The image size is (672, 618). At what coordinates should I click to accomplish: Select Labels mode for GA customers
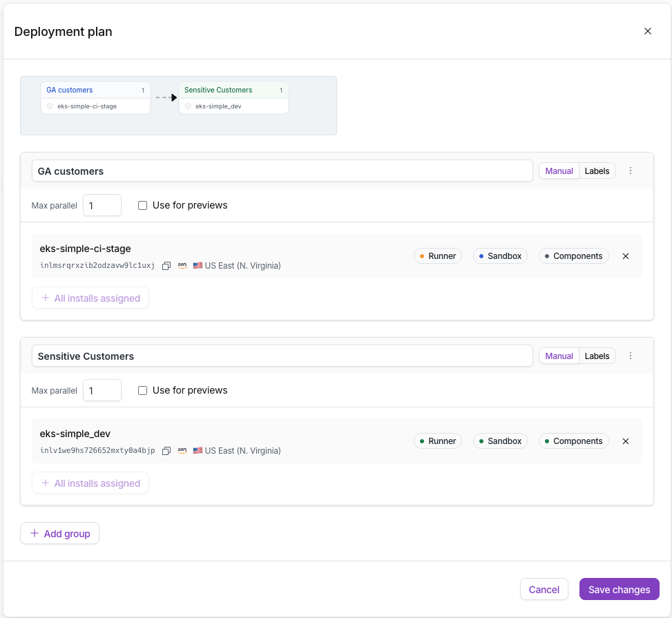(x=597, y=171)
